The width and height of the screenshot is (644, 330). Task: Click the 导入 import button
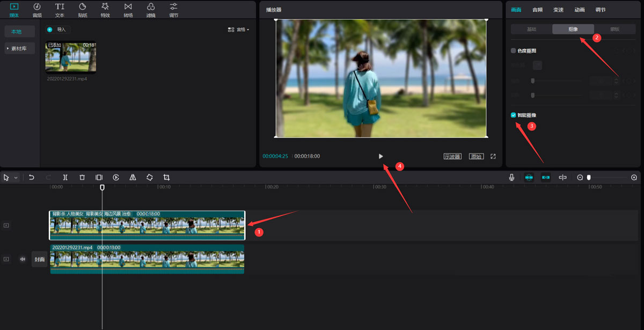point(57,30)
